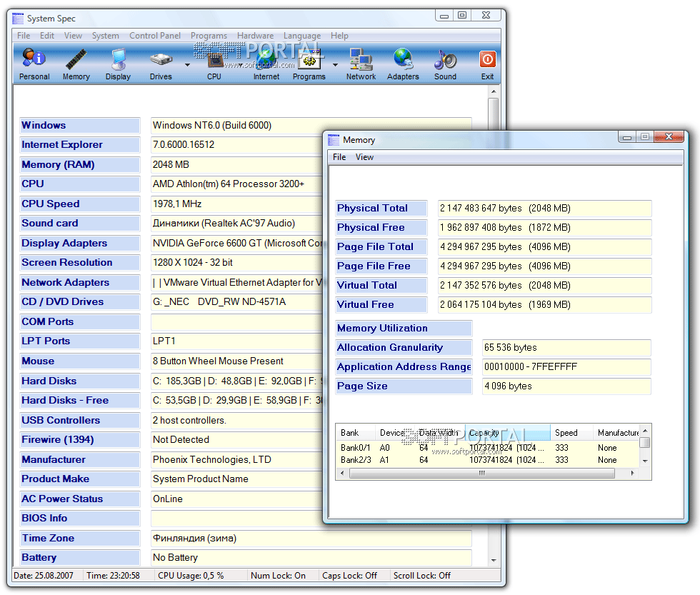
Task: Sort the bank table by Capacity column
Action: pyautogui.click(x=508, y=433)
